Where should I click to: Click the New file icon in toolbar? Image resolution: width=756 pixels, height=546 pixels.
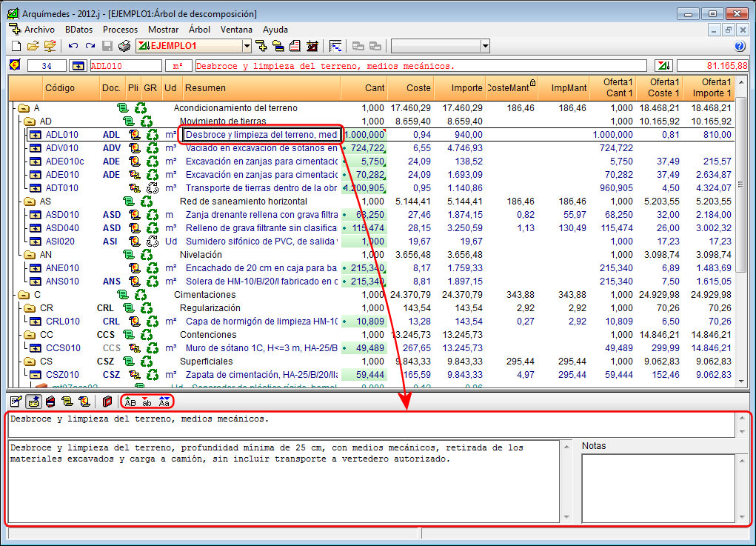pyautogui.click(x=16, y=46)
